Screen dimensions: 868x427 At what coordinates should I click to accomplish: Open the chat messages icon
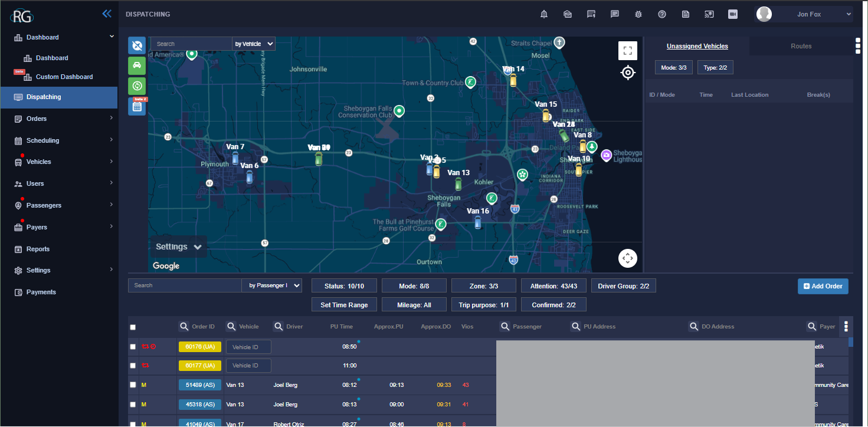pyautogui.click(x=615, y=14)
